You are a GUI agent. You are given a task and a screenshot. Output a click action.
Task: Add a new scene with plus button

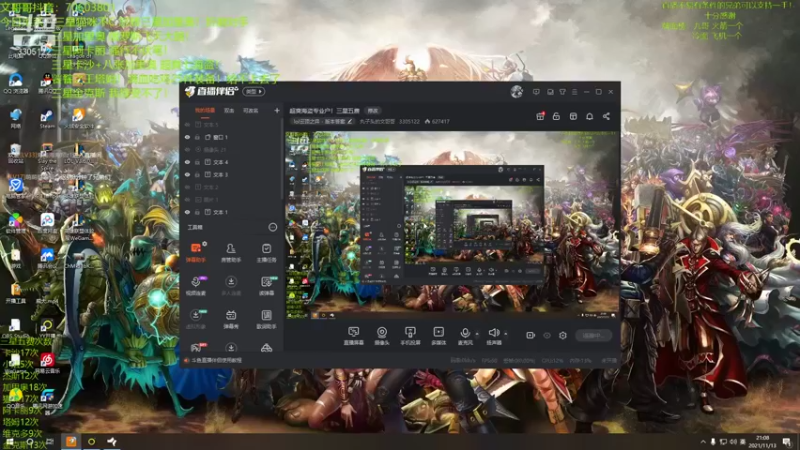pos(277,110)
